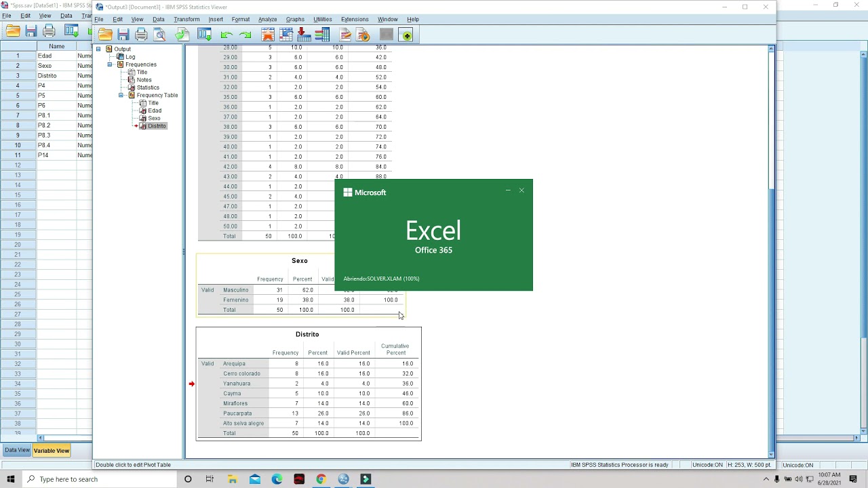Print icon in Data Editor window
The image size is (868, 488).
pos(49,30)
